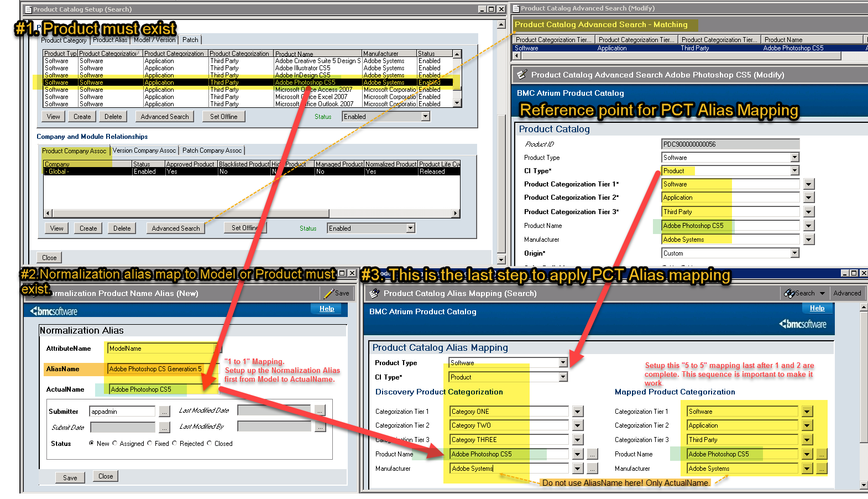Select the Fixed status radio button
The height and width of the screenshot is (499, 868).
[150, 443]
